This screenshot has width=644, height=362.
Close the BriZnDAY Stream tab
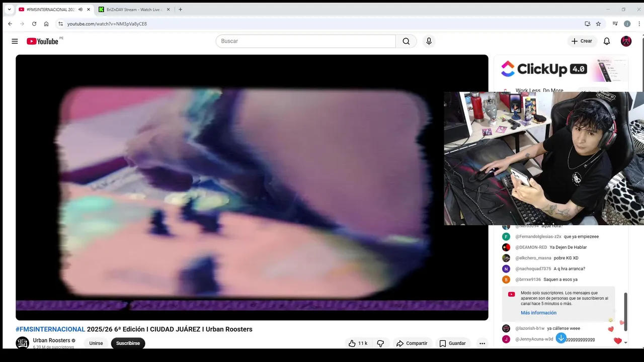(169, 10)
